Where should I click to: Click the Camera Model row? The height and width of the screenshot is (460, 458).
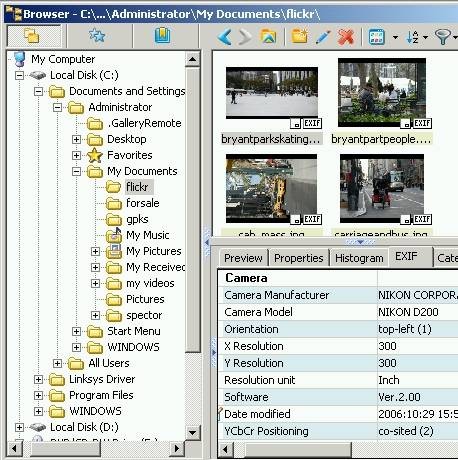(x=338, y=312)
